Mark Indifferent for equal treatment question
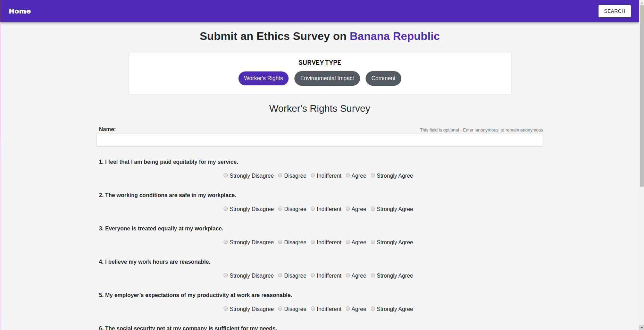This screenshot has height=330, width=644. click(313, 242)
